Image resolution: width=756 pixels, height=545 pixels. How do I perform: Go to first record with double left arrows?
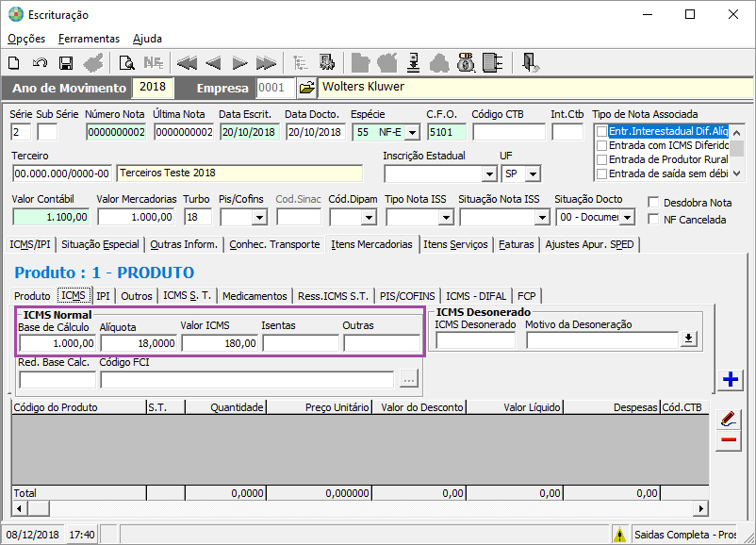pyautogui.click(x=187, y=62)
